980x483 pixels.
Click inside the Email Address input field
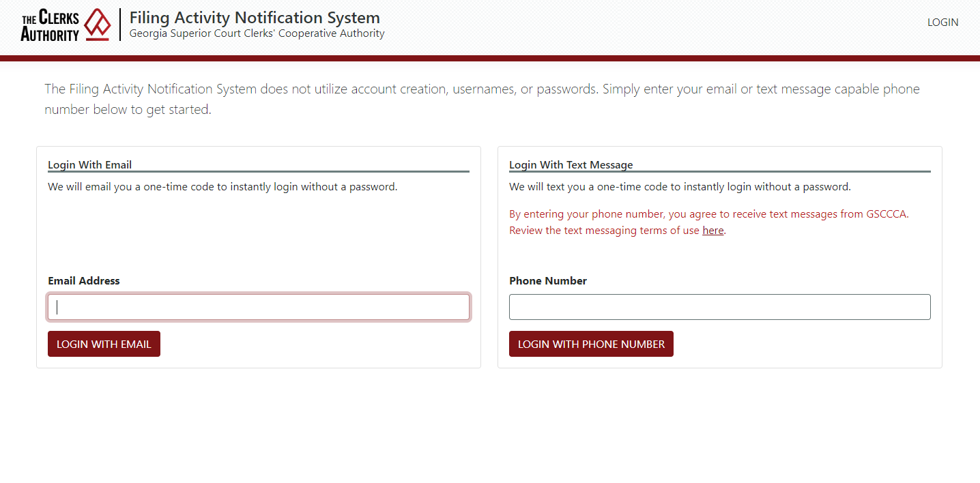(x=258, y=307)
